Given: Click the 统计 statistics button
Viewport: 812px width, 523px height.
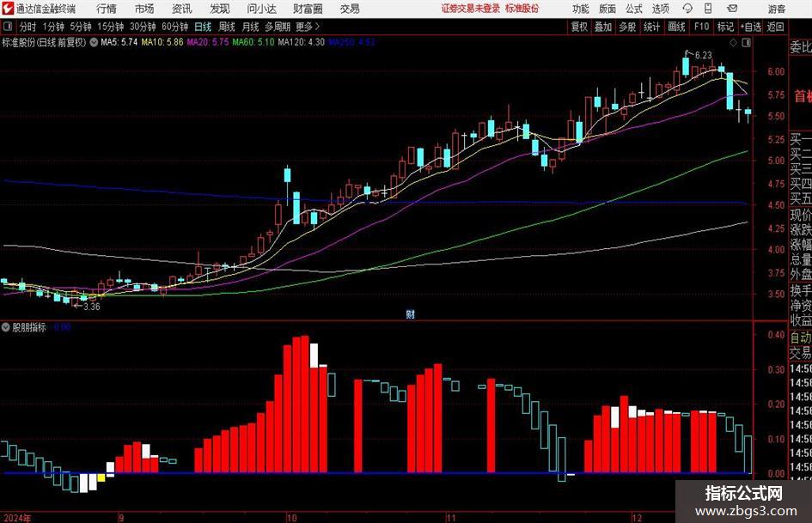Looking at the screenshot, I should click(651, 27).
